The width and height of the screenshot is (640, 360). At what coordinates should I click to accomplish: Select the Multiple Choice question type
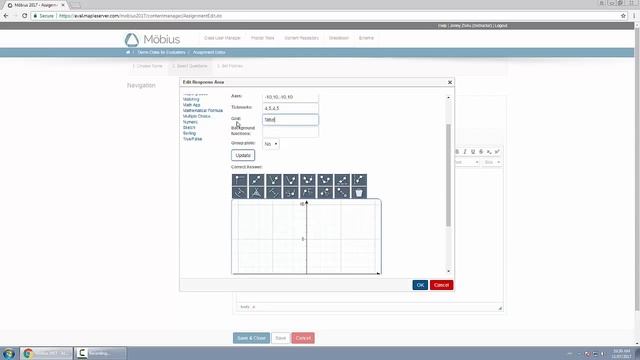pyautogui.click(x=197, y=116)
